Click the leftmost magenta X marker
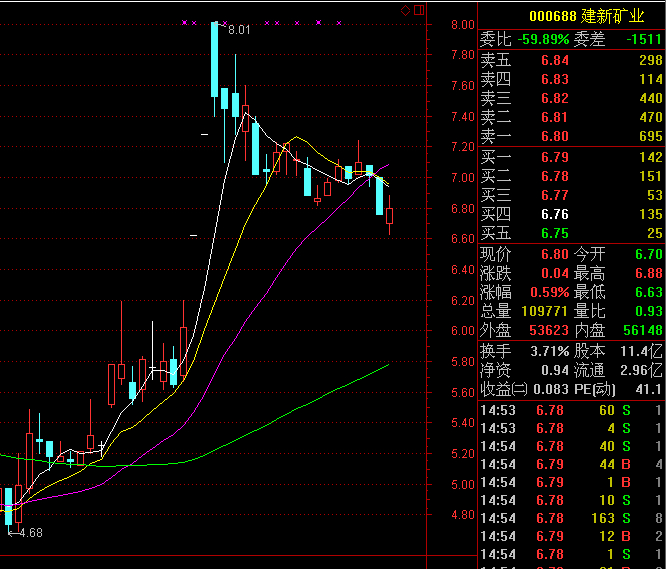The image size is (666, 569). (185, 23)
